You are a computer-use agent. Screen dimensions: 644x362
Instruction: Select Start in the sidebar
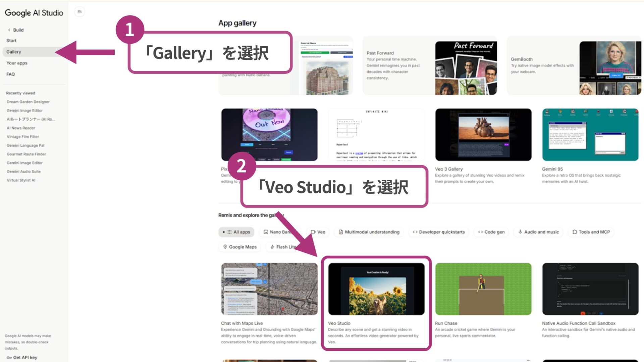click(11, 40)
